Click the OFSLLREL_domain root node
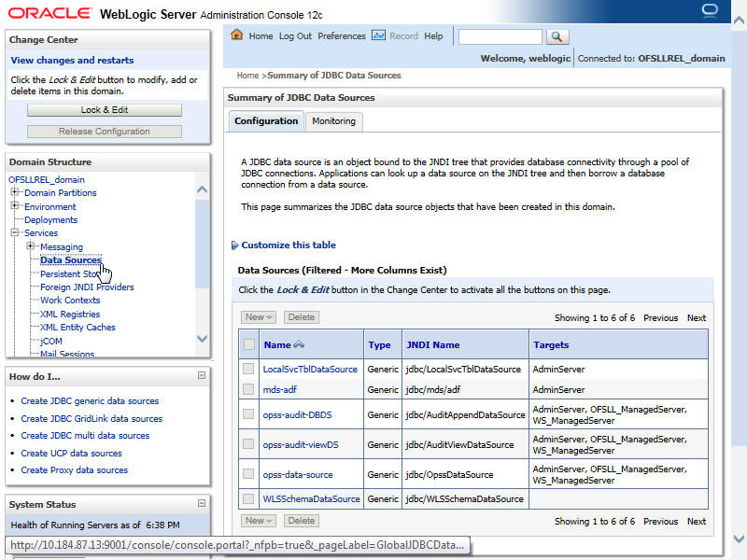The width and height of the screenshot is (747, 560). tap(46, 179)
